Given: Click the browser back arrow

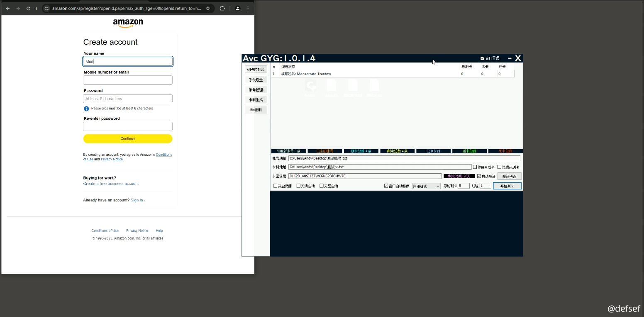Looking at the screenshot, I should click(x=7, y=8).
